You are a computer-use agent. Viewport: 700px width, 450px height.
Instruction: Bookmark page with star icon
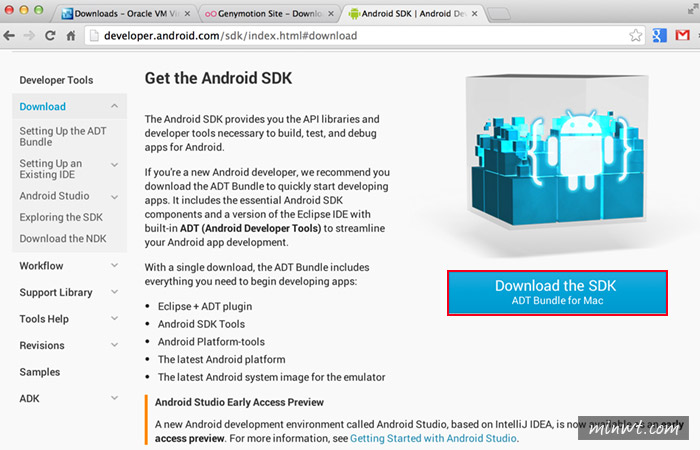pyautogui.click(x=635, y=35)
